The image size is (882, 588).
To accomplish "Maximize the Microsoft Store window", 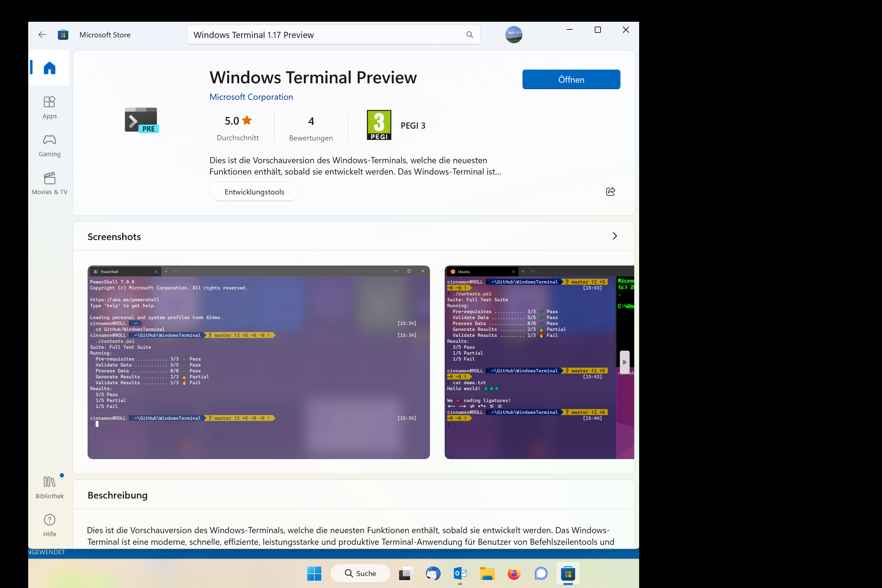I will [598, 30].
